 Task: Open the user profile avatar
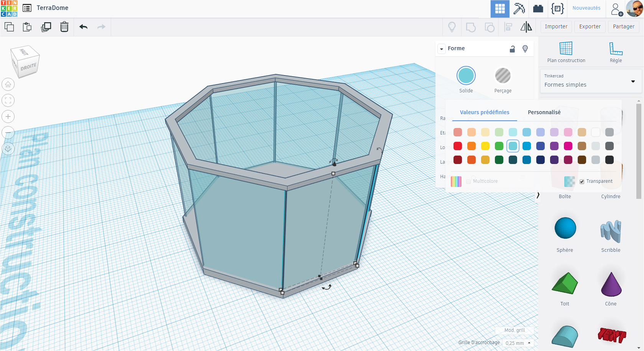coord(634,8)
